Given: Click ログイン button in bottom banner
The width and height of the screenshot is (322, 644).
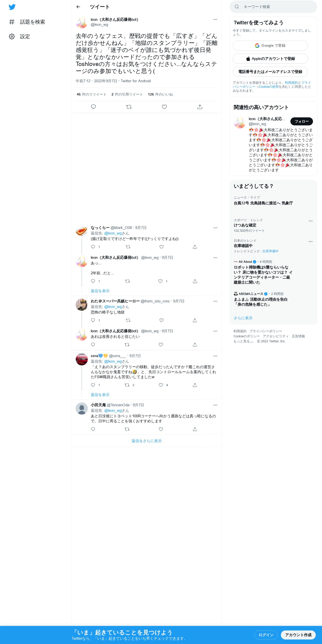Looking at the screenshot, I should click(266, 635).
